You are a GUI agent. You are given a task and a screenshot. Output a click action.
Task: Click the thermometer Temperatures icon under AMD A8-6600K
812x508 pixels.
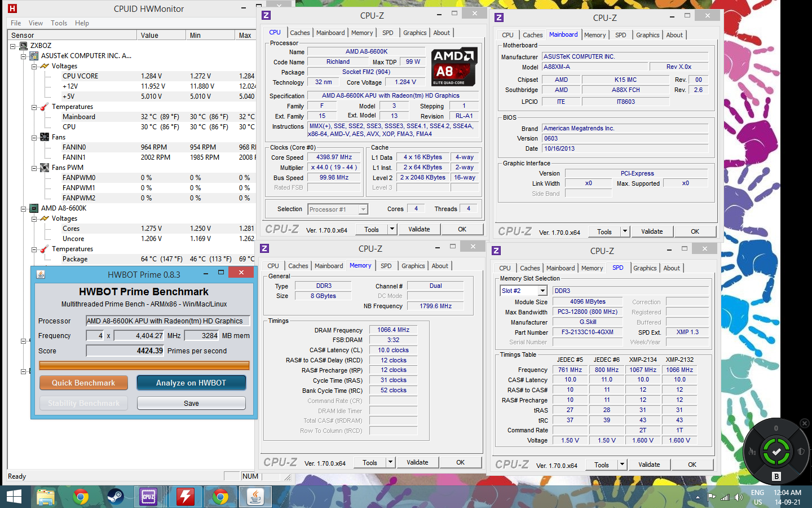pyautogui.click(x=45, y=249)
